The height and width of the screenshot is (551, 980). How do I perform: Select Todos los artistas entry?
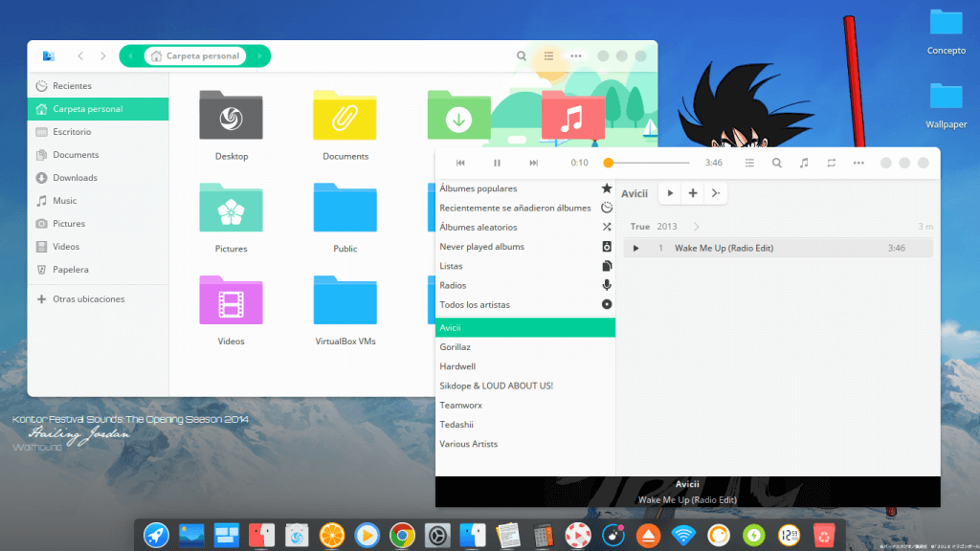[x=525, y=304]
